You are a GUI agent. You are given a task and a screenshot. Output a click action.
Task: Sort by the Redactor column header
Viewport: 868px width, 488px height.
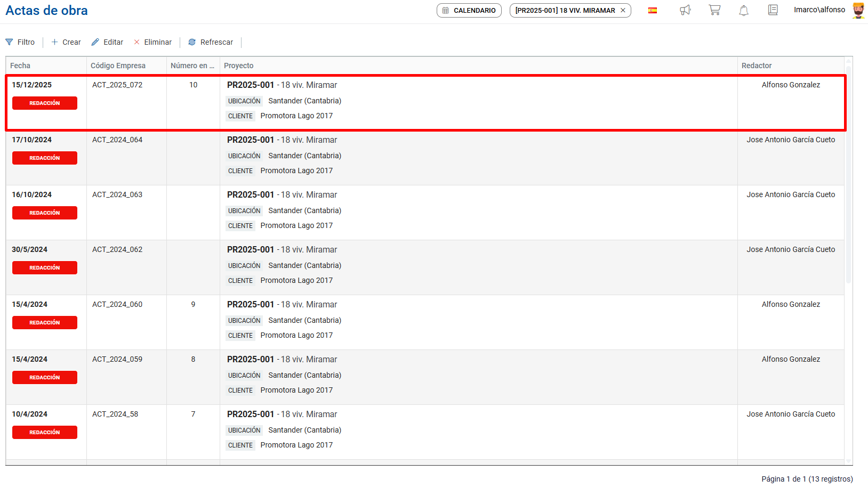pyautogui.click(x=757, y=66)
